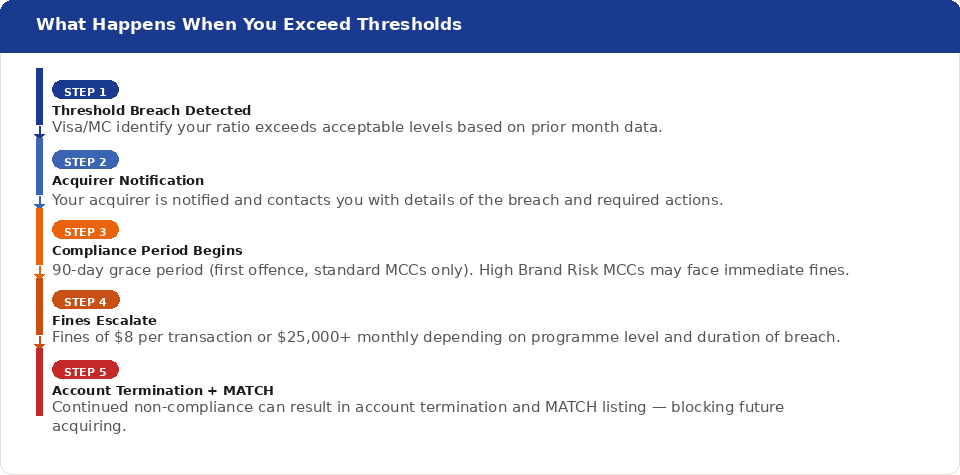
Task: Click the 90-day grace period description text
Action: click(451, 270)
